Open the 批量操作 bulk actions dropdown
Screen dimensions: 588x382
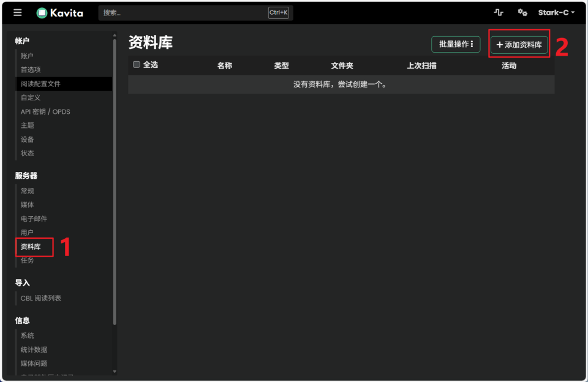pyautogui.click(x=455, y=45)
